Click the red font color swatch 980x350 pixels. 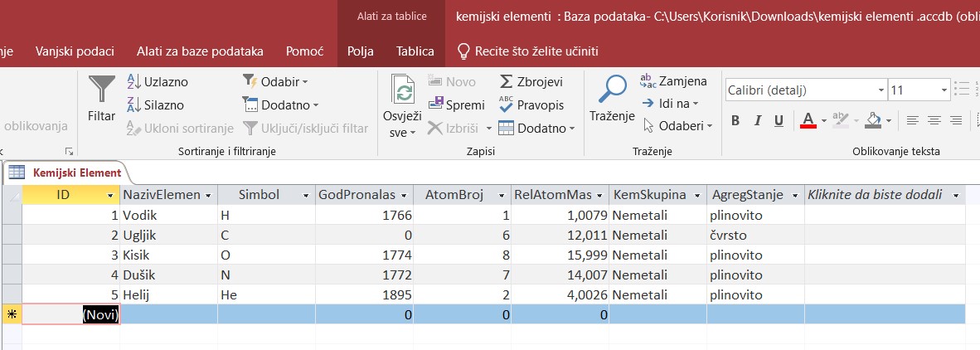(808, 121)
